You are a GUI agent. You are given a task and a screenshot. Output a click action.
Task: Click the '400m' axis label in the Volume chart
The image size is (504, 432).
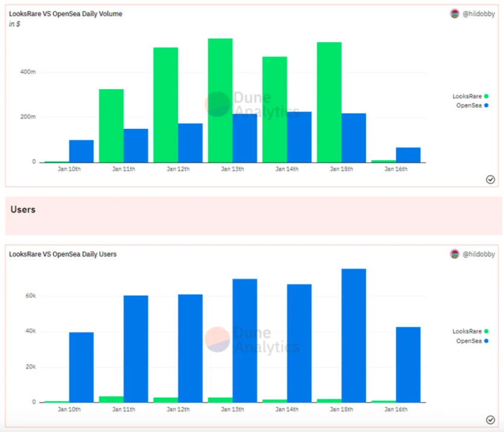[28, 72]
